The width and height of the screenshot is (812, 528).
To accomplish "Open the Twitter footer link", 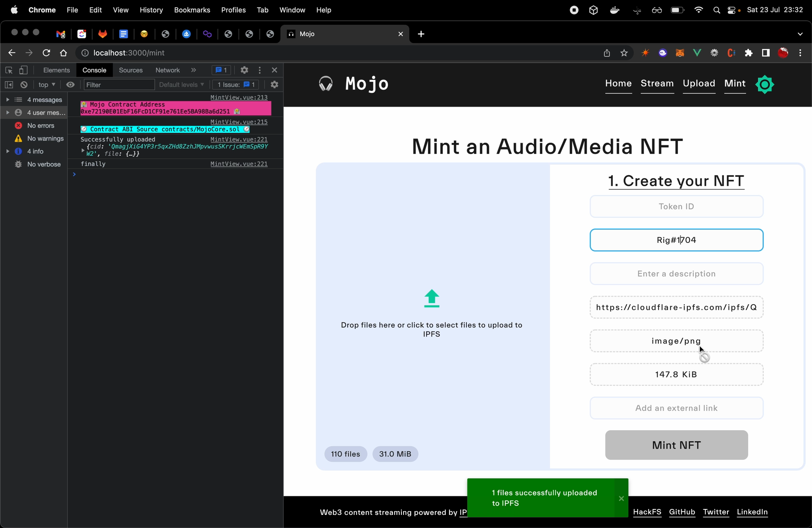I will pos(716,512).
